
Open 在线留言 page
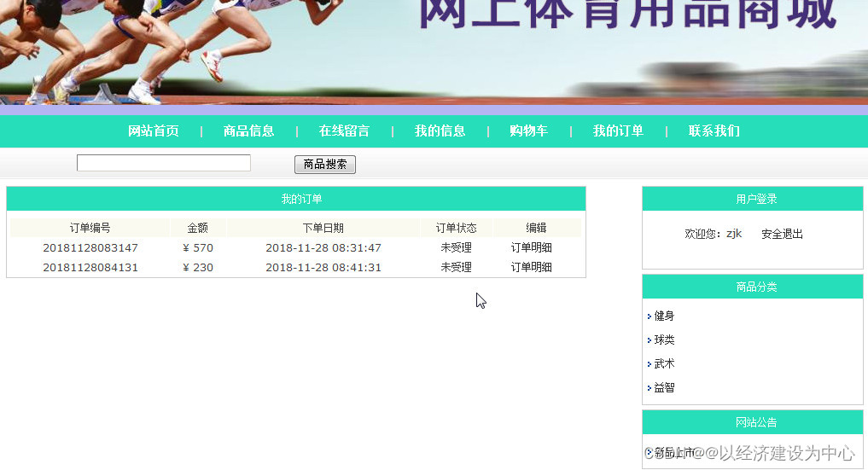[344, 131]
